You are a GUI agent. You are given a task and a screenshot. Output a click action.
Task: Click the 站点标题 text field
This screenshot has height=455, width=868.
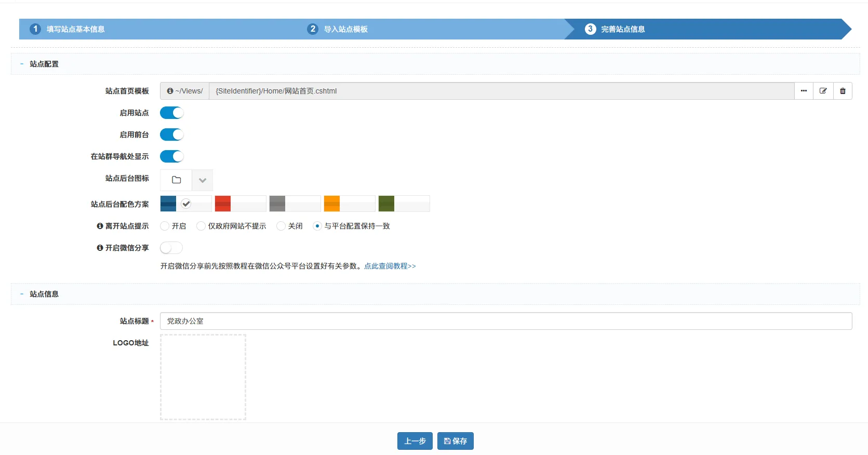click(505, 321)
